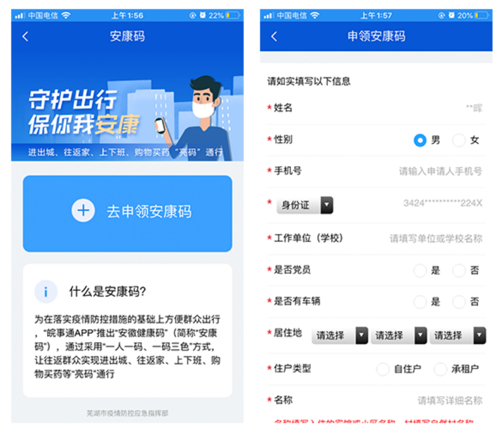The width and height of the screenshot is (504, 438).
Task: Tap the blue info icon beside 什么是安康码
Action: (46, 292)
